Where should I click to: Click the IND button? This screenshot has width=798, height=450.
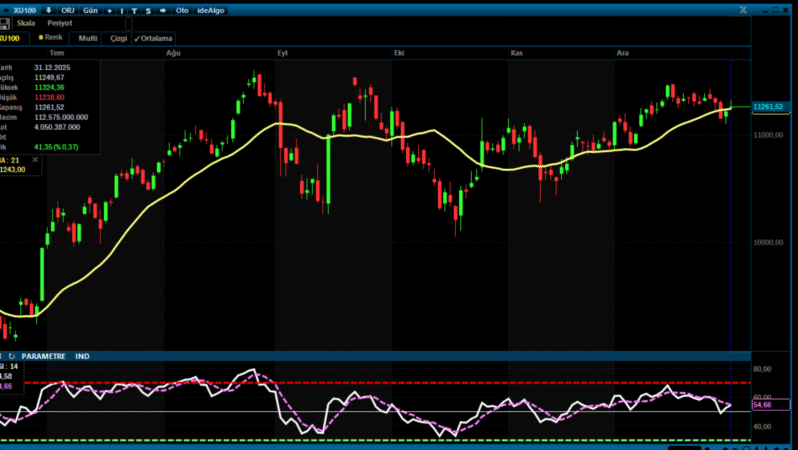[82, 356]
